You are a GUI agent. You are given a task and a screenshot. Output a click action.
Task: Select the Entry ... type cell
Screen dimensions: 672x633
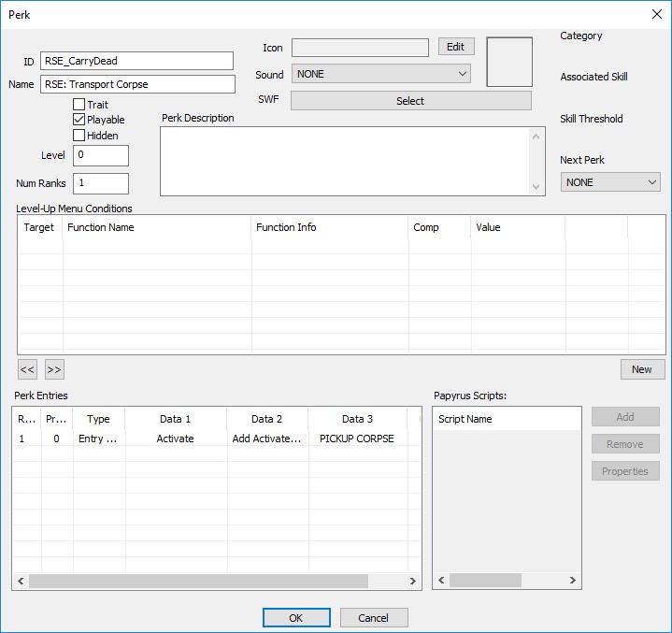coord(98,439)
